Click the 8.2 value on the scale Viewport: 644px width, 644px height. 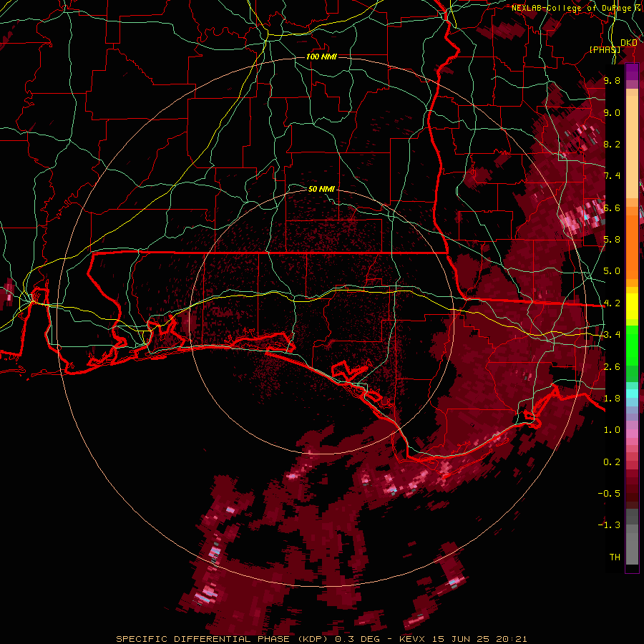pyautogui.click(x=612, y=144)
